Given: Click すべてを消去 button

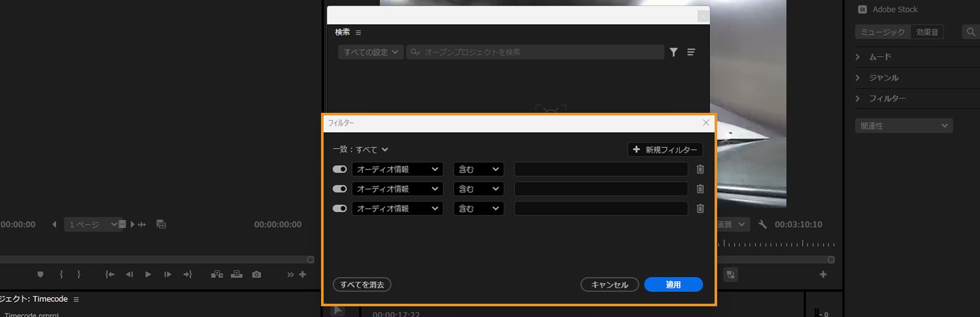Looking at the screenshot, I should [362, 285].
